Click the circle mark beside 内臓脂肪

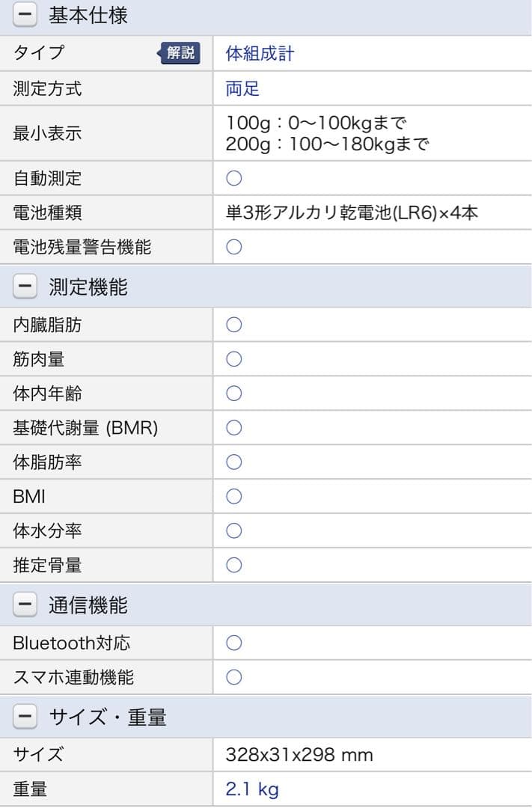(234, 325)
